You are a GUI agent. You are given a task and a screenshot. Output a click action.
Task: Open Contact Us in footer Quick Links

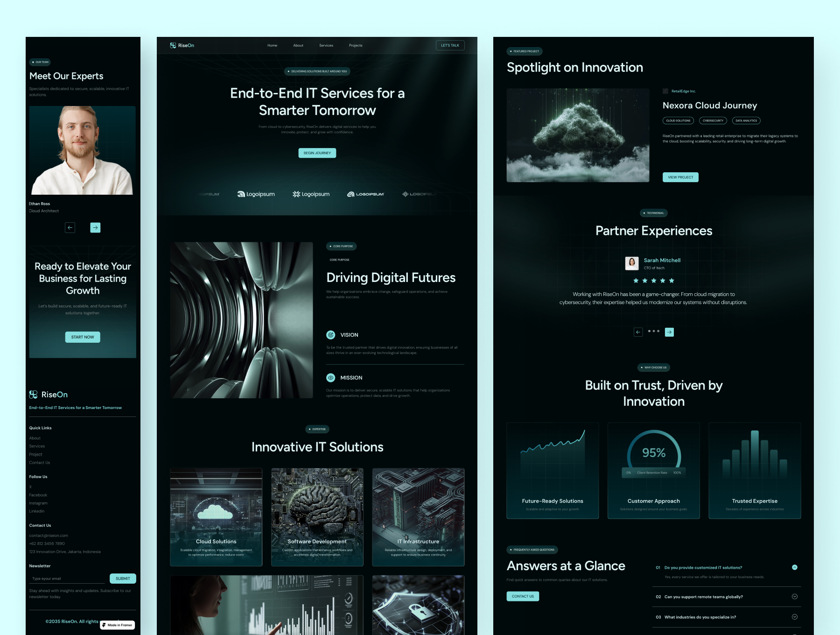[40, 463]
